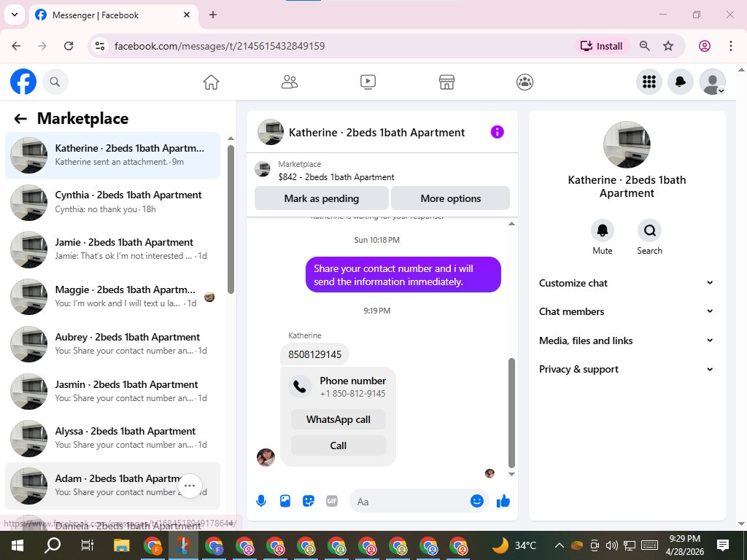747x560 pixels.
Task: Mute this chat with bell icon
Action: 602,230
